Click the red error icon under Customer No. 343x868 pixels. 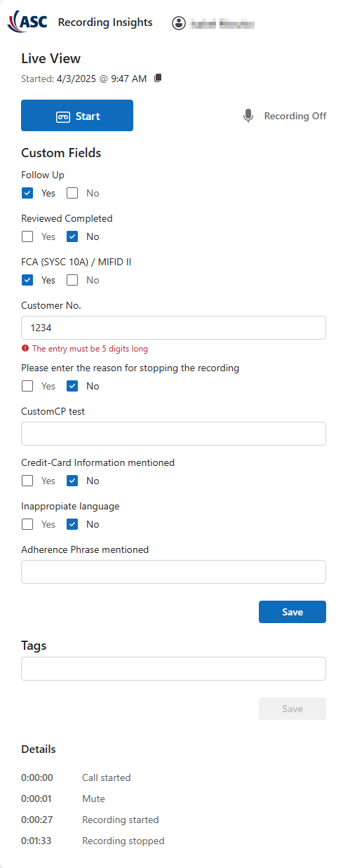click(x=25, y=349)
